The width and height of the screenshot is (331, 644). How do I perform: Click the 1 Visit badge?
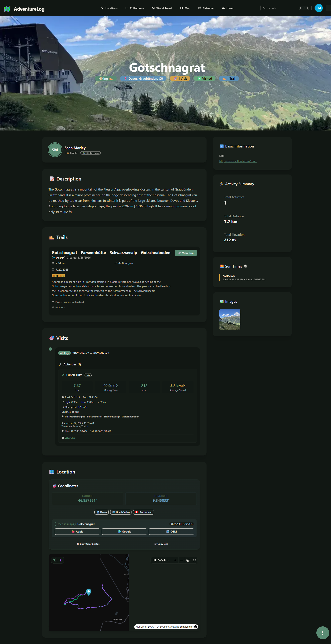click(180, 78)
